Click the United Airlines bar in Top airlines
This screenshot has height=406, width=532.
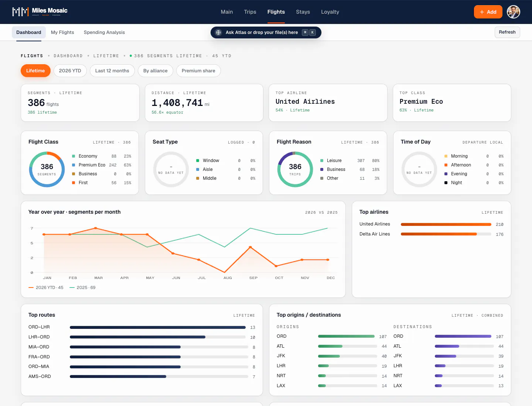tap(446, 224)
